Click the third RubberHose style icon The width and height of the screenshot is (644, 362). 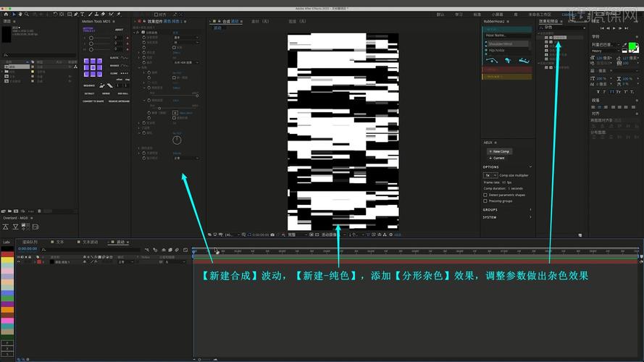tap(524, 61)
